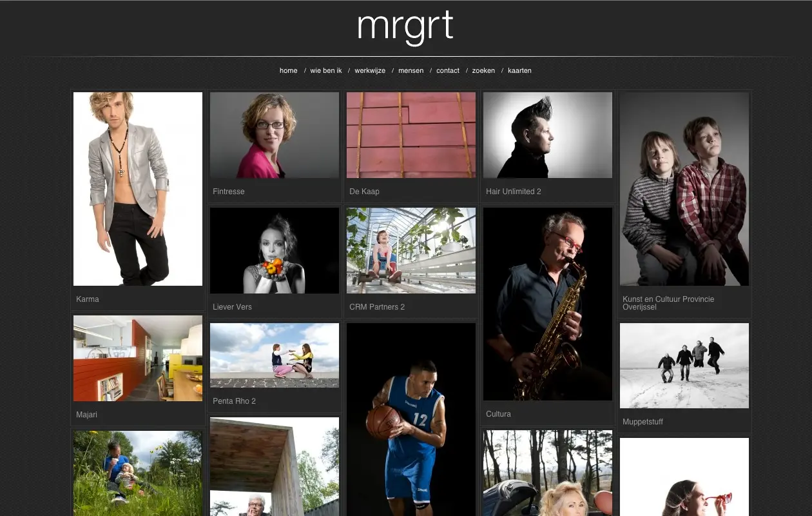The width and height of the screenshot is (812, 516).
Task: Select the 'Hair Unlimited 2' photo
Action: [x=547, y=135]
